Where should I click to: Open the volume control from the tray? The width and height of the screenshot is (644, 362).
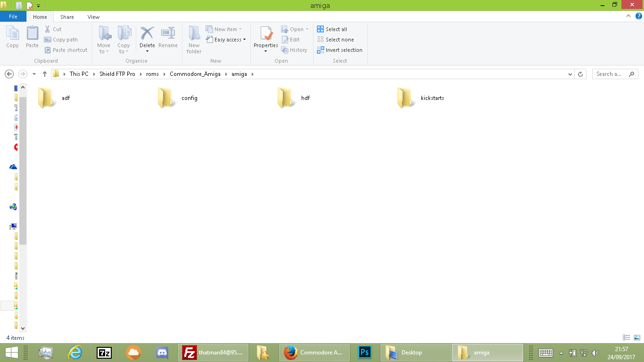(595, 352)
